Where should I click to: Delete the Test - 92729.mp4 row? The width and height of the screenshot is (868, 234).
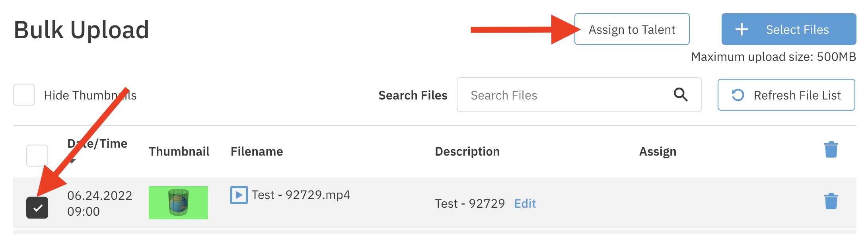click(x=831, y=201)
